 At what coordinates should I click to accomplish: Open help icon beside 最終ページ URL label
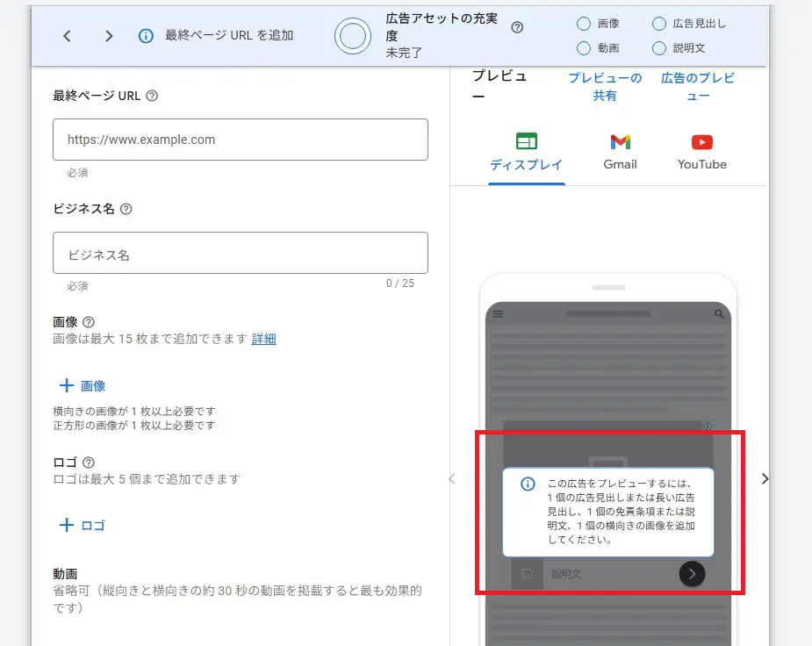(x=152, y=96)
